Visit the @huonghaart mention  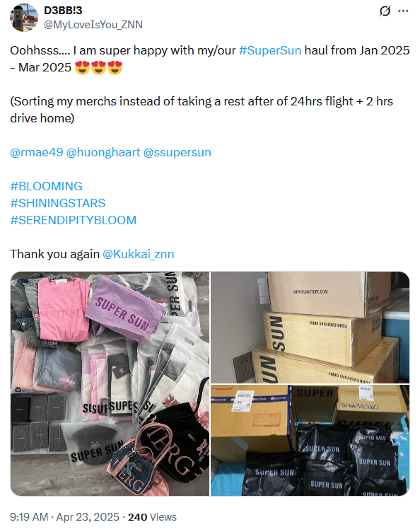(x=103, y=152)
